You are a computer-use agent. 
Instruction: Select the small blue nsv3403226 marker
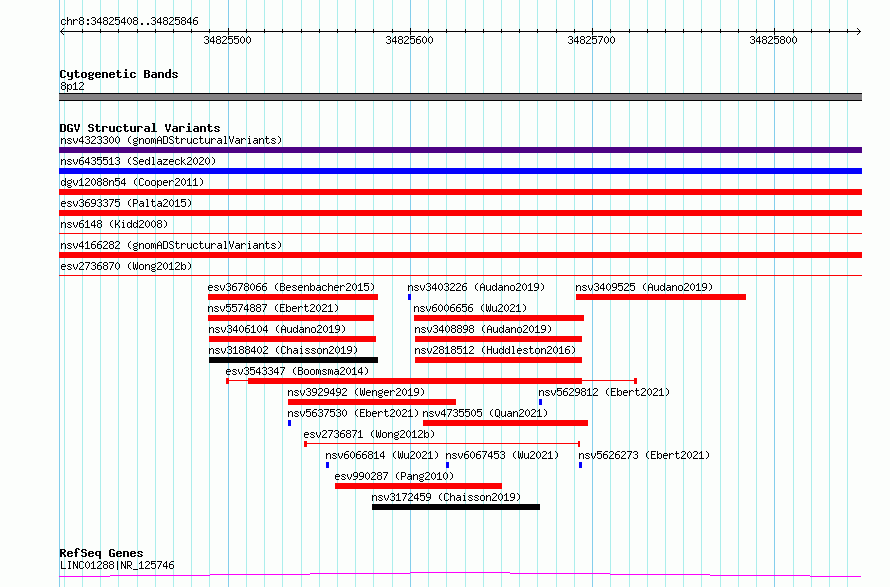pos(409,297)
